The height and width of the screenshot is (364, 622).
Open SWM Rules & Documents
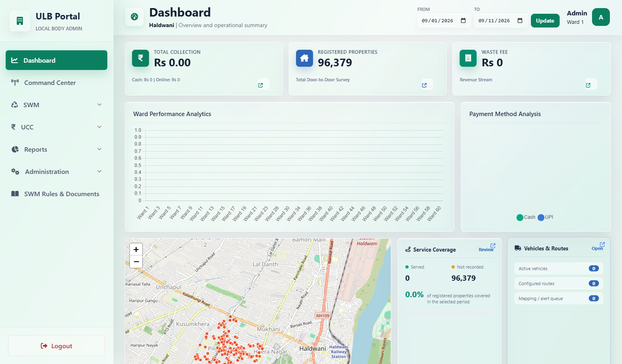point(56,194)
